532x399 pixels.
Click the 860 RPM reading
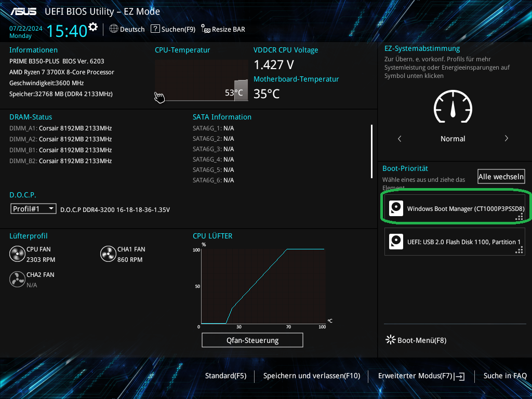click(x=130, y=260)
